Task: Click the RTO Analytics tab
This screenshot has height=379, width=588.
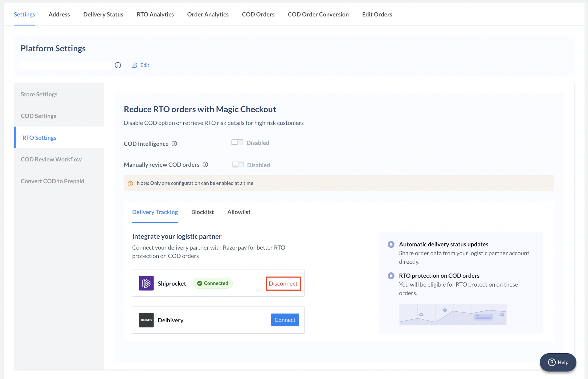Action: click(155, 14)
